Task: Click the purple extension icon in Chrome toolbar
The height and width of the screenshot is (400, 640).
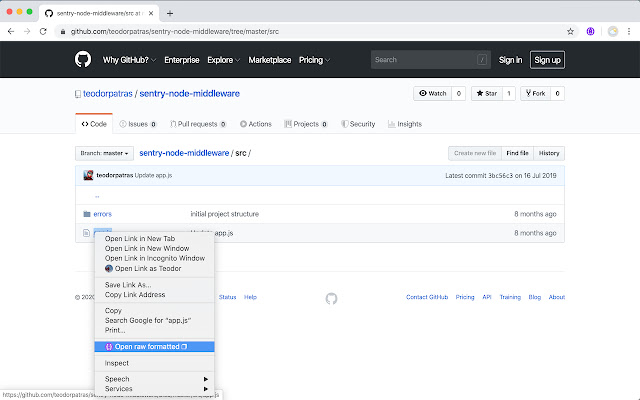Action: click(x=590, y=31)
